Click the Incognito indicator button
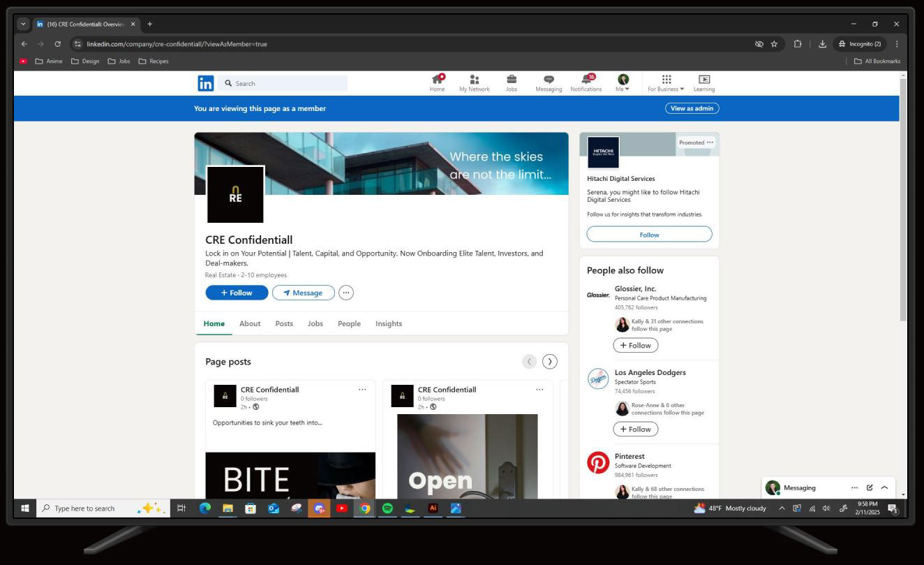Screen dimensions: 924x565 860,44
